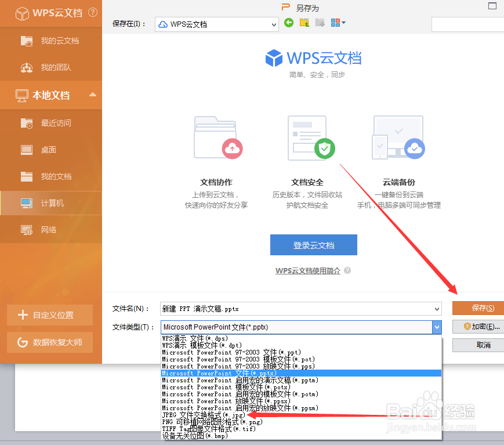Click the new folder icon

pyautogui.click(x=320, y=23)
